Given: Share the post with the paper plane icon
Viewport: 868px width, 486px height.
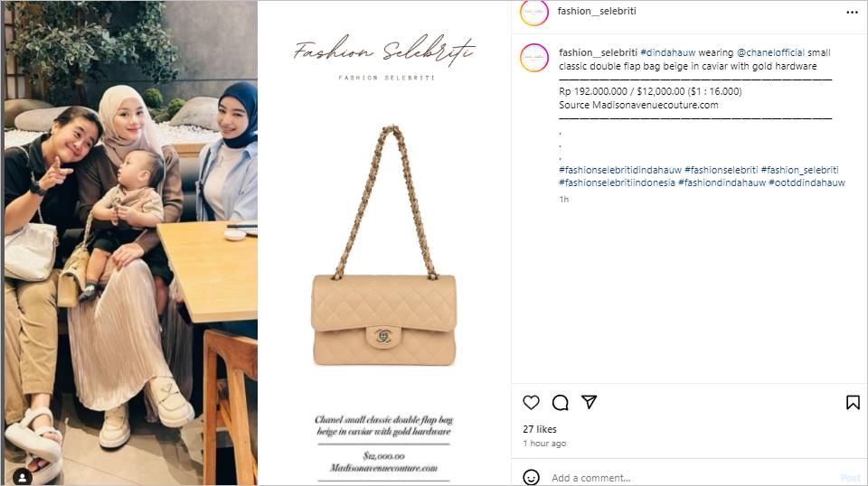Looking at the screenshot, I should point(589,402).
